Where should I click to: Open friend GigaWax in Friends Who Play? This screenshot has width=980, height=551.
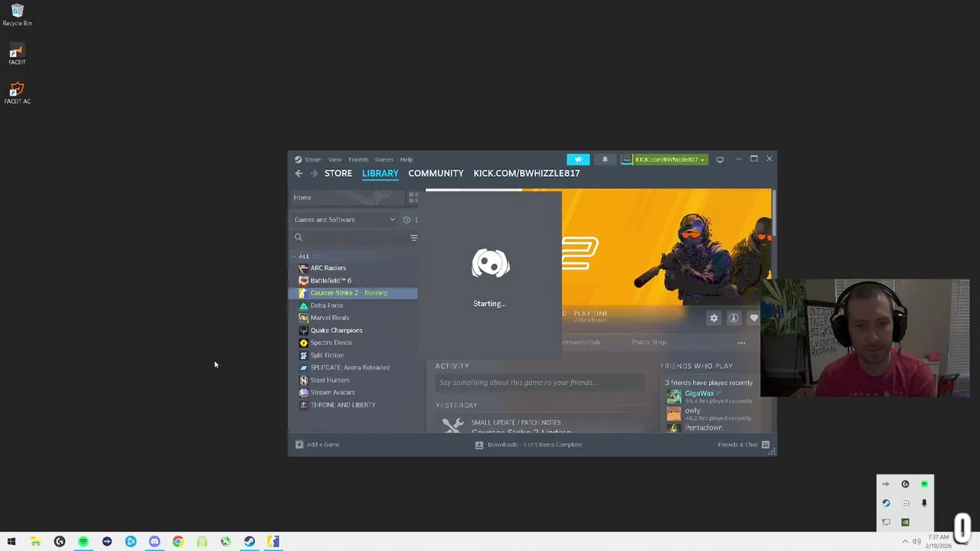(x=698, y=393)
